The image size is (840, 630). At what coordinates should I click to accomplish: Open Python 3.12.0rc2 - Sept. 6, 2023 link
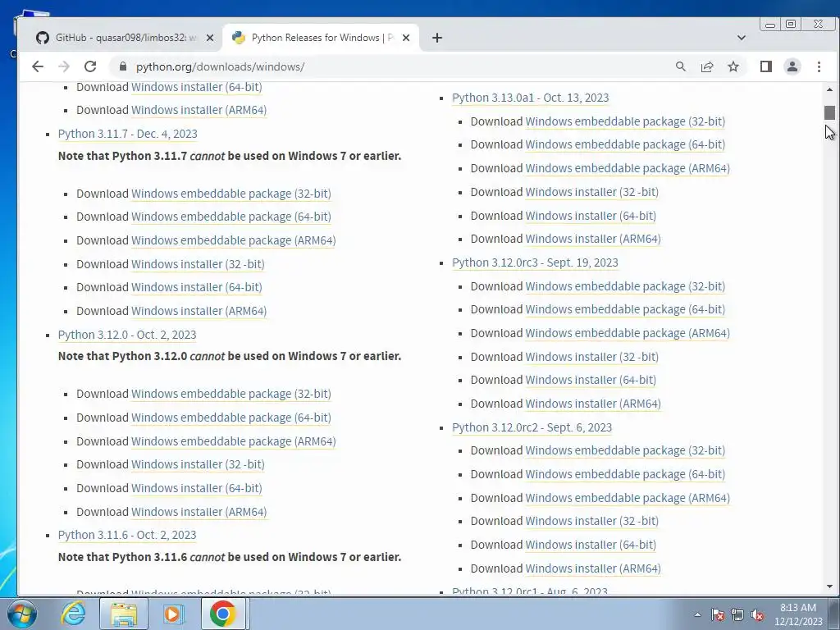point(532,427)
